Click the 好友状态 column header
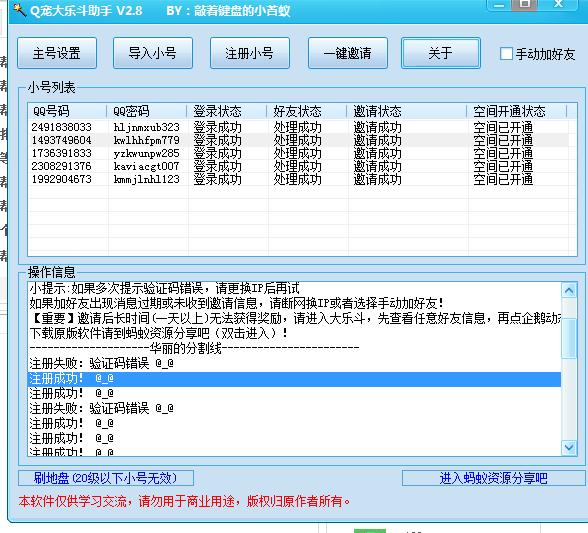 coord(307,111)
